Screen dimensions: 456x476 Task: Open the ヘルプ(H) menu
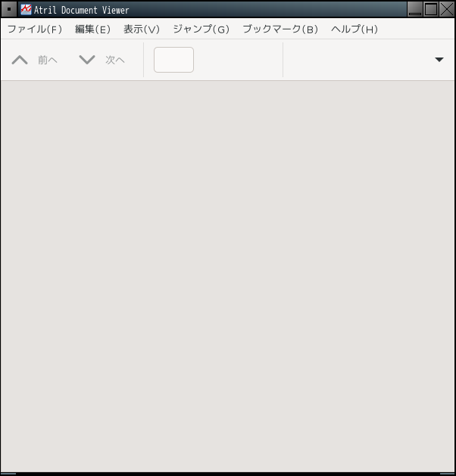click(x=354, y=30)
